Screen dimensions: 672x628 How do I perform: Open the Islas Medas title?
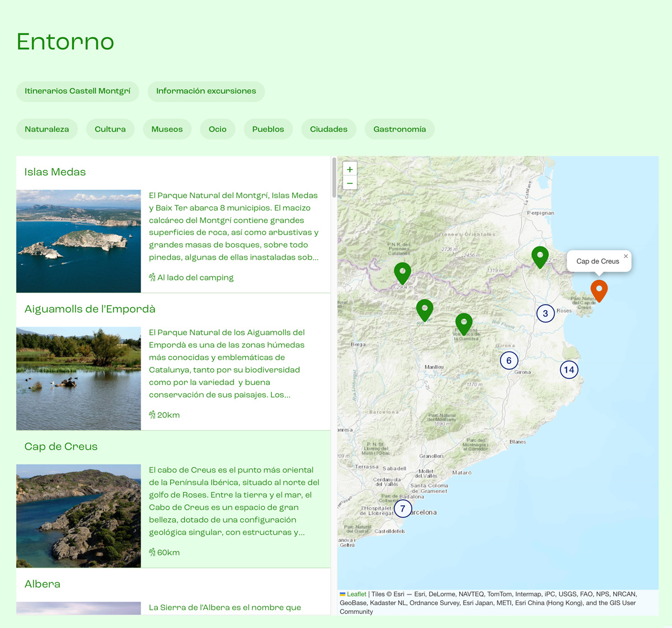55,172
